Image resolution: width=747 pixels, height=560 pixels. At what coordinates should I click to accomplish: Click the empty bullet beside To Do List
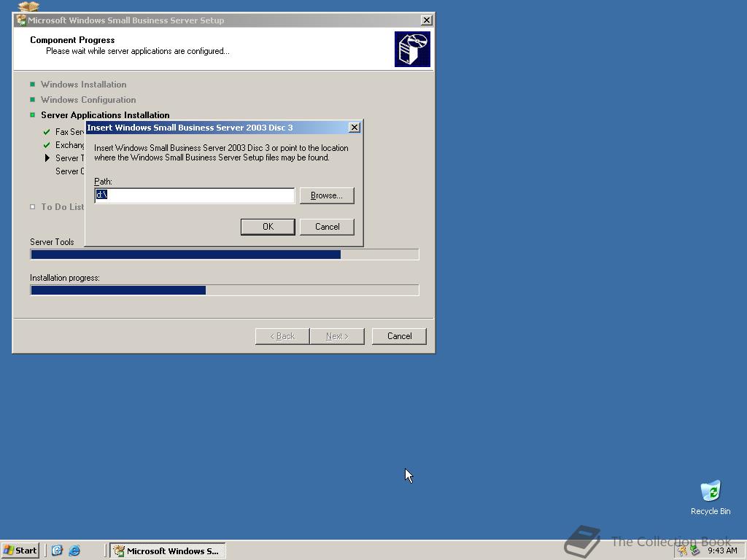[x=32, y=206]
